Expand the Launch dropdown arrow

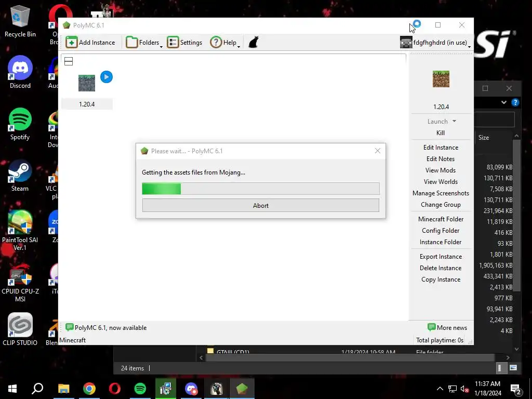(x=454, y=121)
